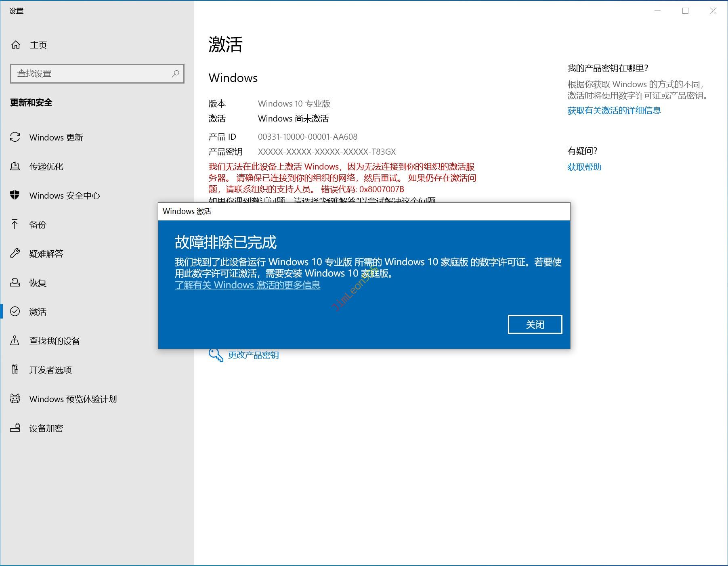Select the Find my device icon
The height and width of the screenshot is (566, 728).
[x=15, y=341]
